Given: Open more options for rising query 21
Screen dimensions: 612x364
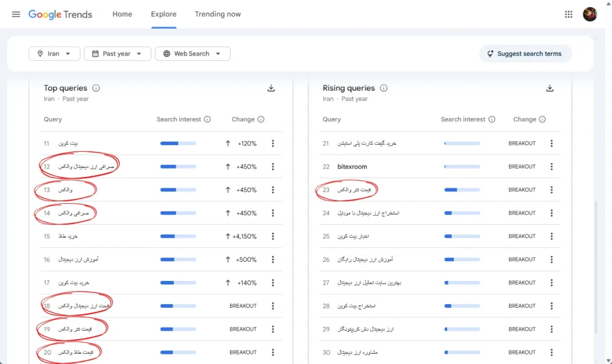Looking at the screenshot, I should click(x=552, y=143).
